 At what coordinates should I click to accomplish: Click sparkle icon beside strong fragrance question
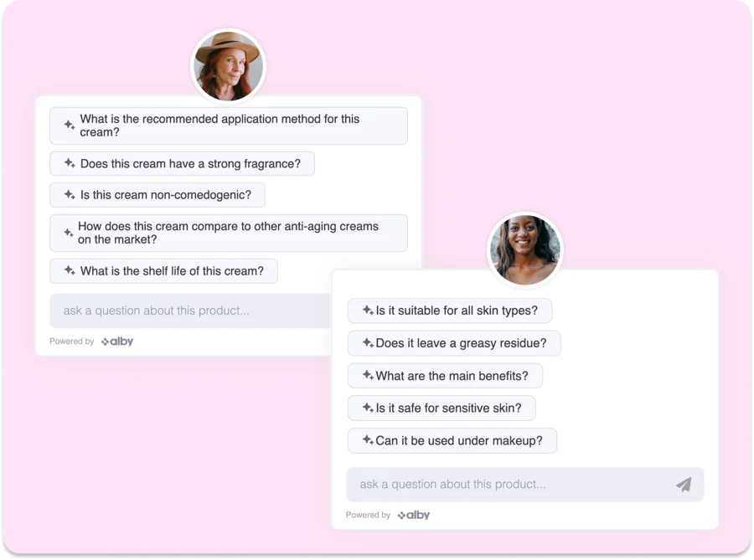coord(70,163)
